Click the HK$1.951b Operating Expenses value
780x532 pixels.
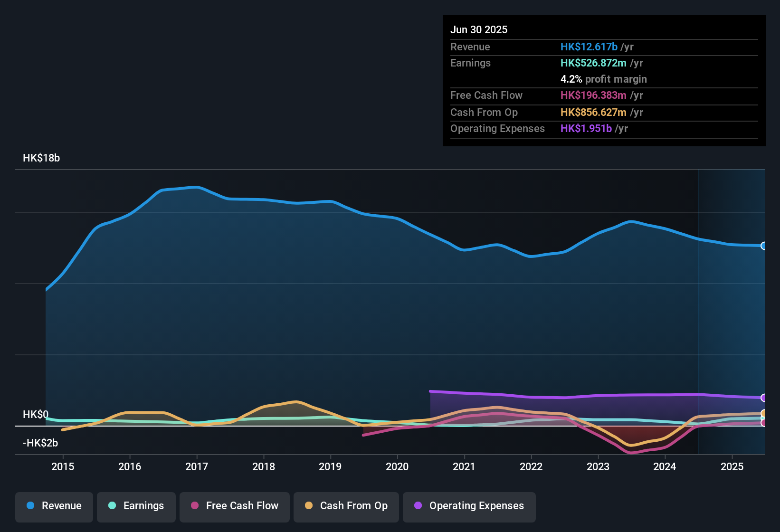point(586,128)
